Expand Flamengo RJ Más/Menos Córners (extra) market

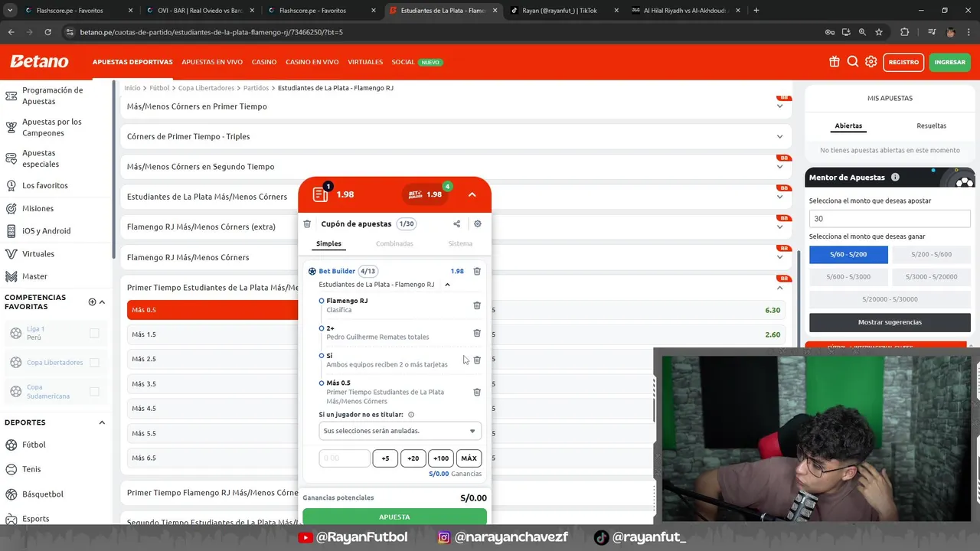click(456, 227)
